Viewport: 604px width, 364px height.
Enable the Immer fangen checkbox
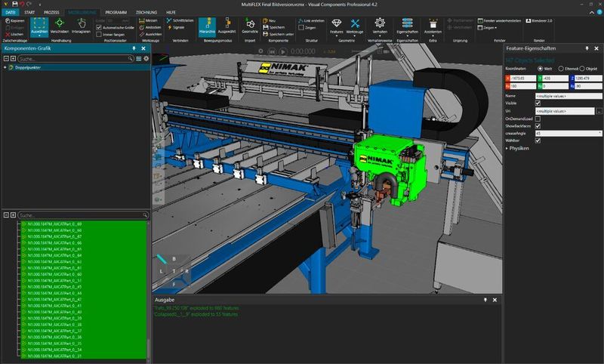click(x=99, y=34)
